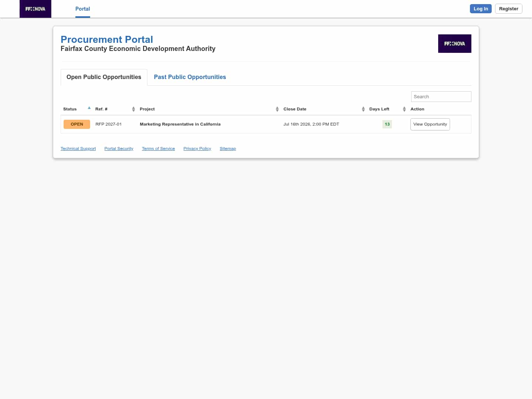This screenshot has width=532, height=399.
Task: Sort table by Project column arrows
Action: [x=277, y=109]
